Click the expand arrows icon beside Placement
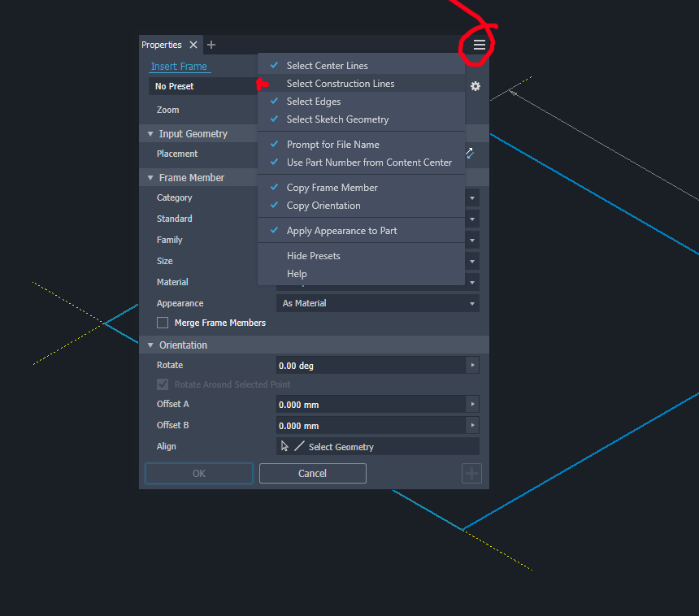The image size is (699, 616). (469, 152)
